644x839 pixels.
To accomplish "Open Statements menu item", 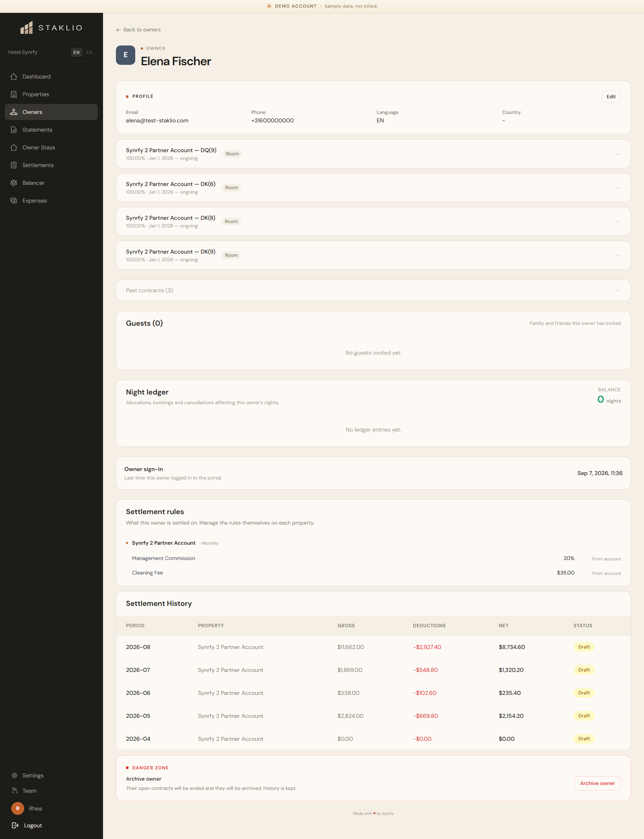I will [x=51, y=130].
